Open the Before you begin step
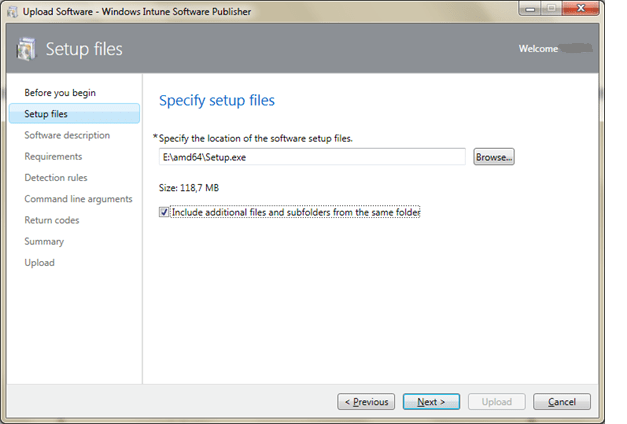 pyautogui.click(x=60, y=93)
